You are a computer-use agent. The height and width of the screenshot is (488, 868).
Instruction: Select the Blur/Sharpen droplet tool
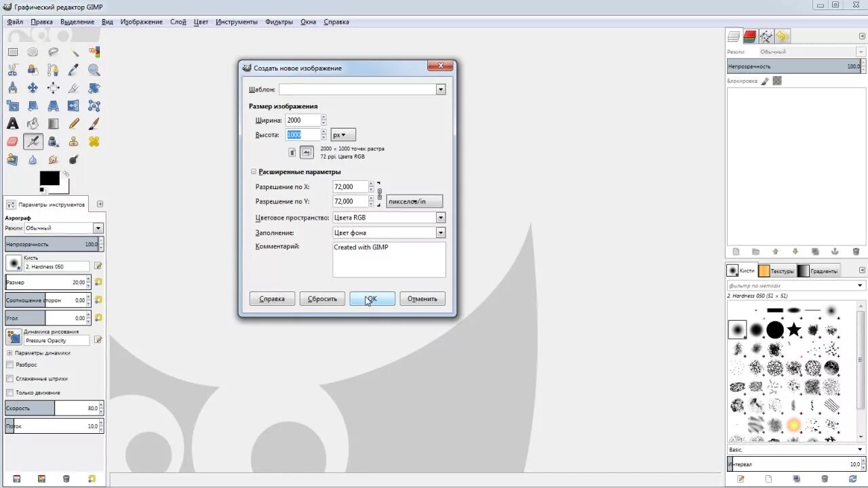pos(33,160)
